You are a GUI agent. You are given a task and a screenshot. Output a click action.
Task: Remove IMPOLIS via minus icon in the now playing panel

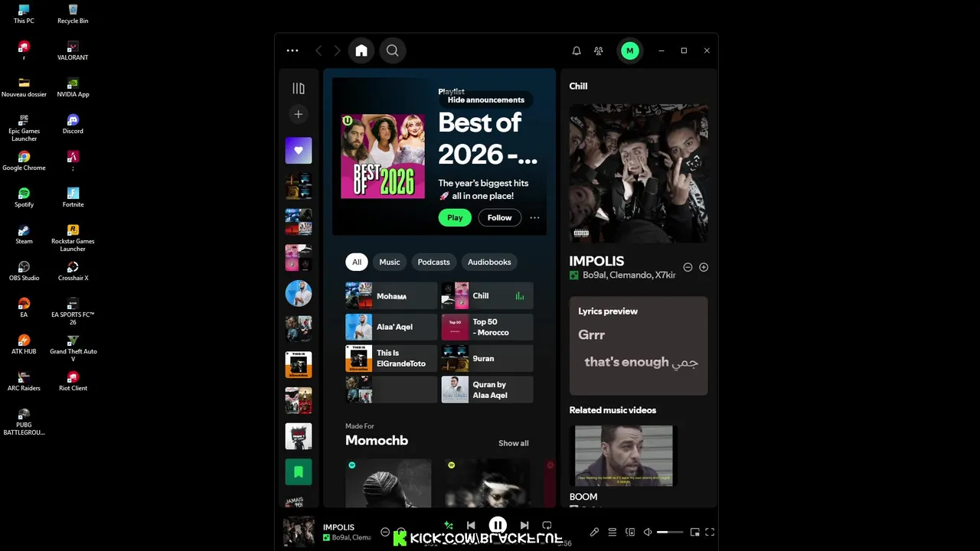688,267
